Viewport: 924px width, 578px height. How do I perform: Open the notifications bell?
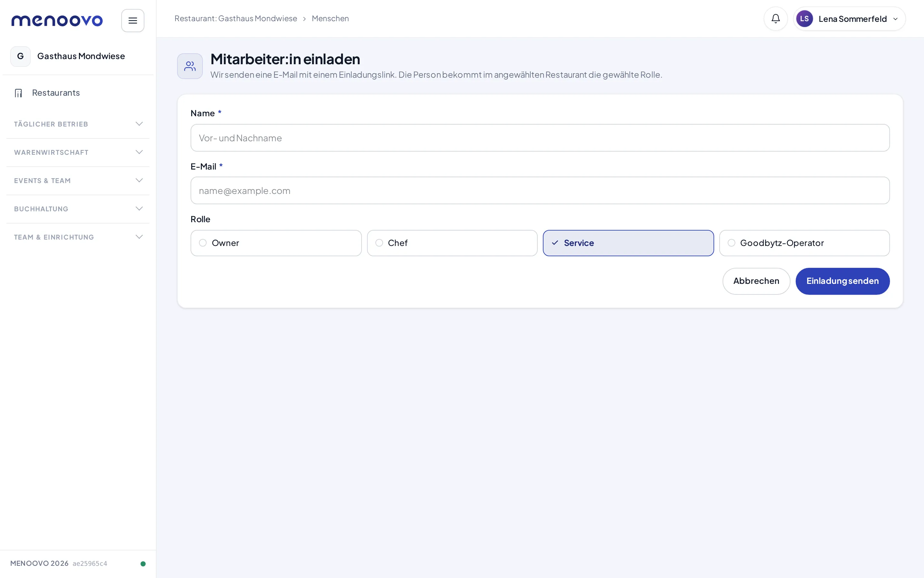775,19
